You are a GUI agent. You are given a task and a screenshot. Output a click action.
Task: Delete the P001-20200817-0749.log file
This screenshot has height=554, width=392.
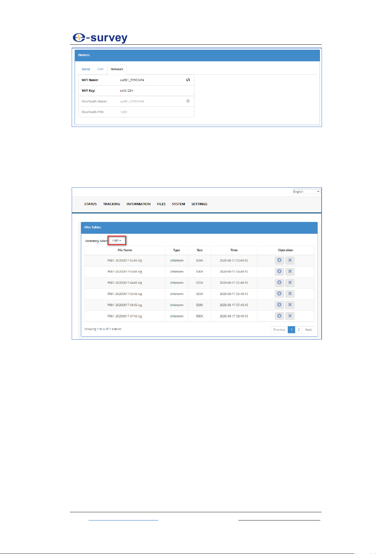pyautogui.click(x=290, y=316)
